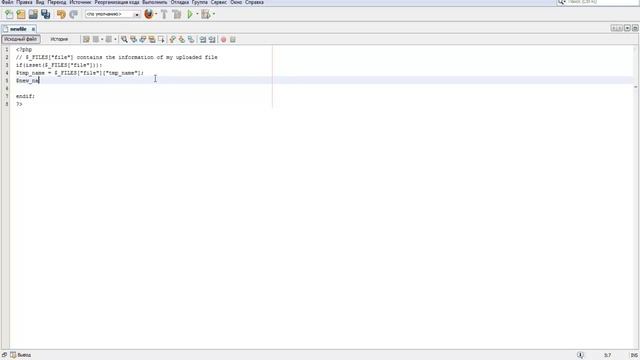Click the Open Project toolbar icon
Viewport: 640px width, 360px height.
[33, 14]
